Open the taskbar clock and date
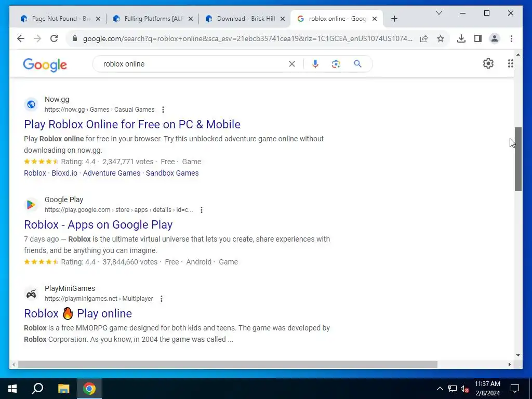532x399 pixels. [487, 389]
